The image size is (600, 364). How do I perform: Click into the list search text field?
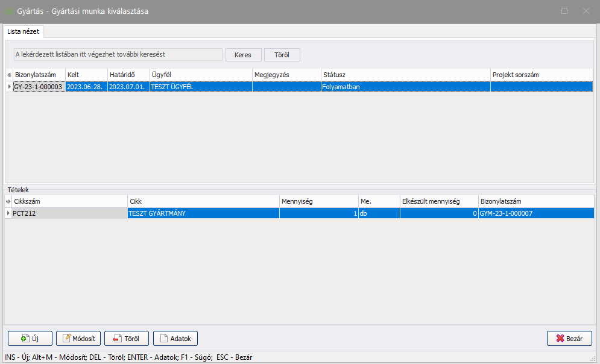pyautogui.click(x=118, y=55)
